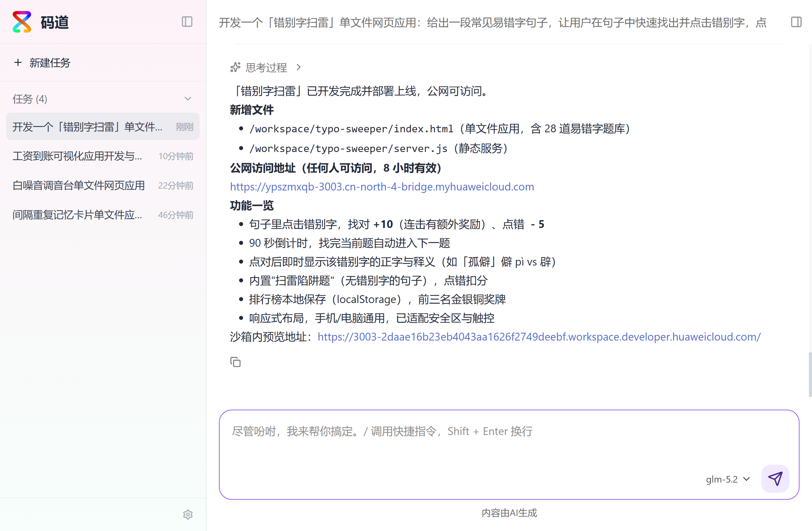Click the conversation title in header
Screen dimensions: 812x531
click(x=493, y=22)
